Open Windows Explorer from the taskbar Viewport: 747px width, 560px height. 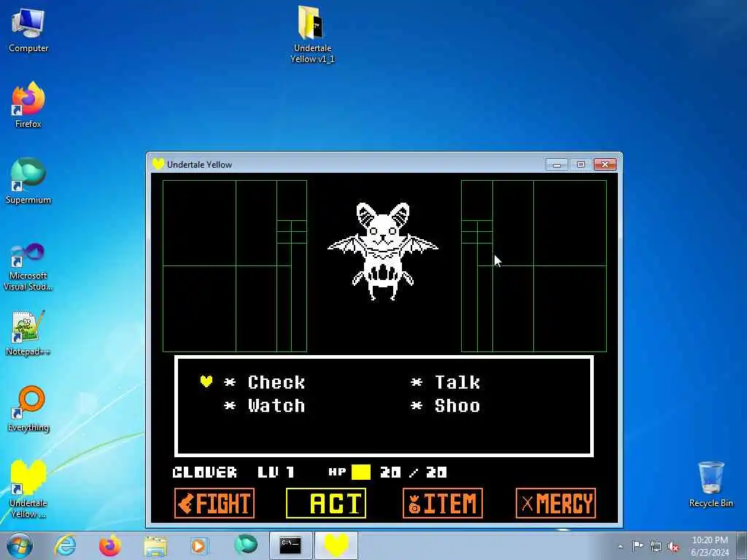pos(155,545)
